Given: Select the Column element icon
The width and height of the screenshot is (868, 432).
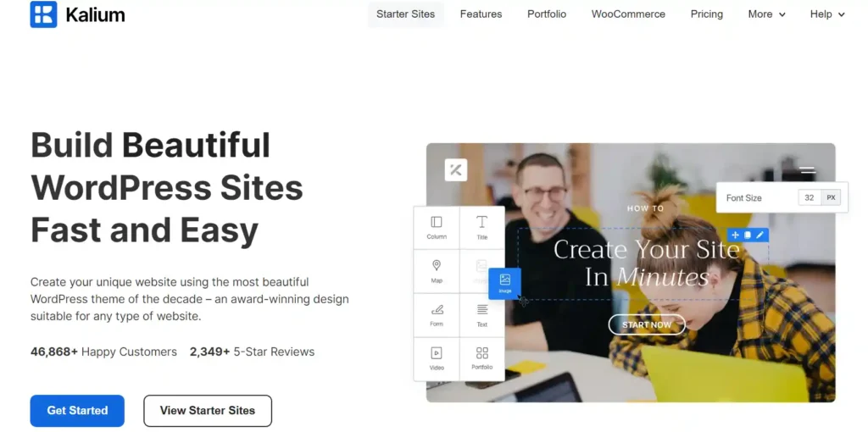Looking at the screenshot, I should (x=437, y=222).
